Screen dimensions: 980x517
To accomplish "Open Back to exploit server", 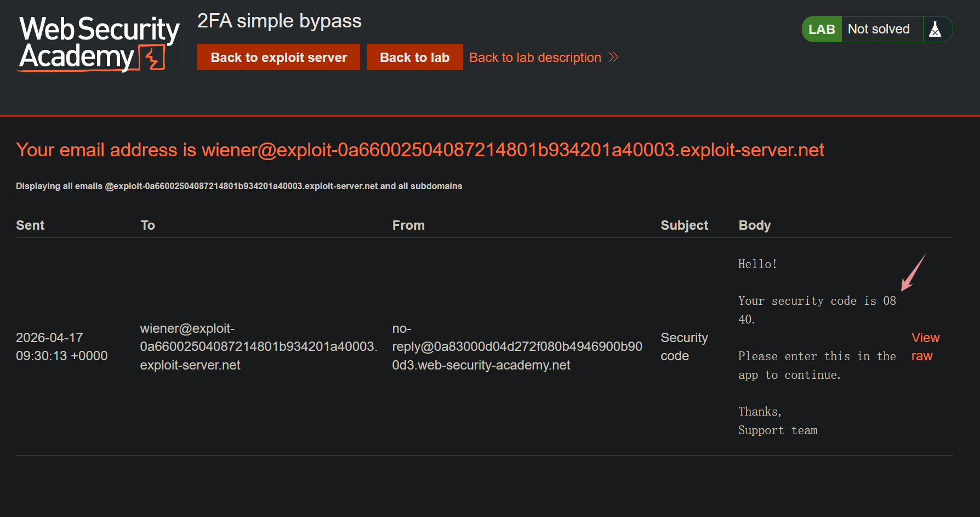I will pyautogui.click(x=278, y=57).
